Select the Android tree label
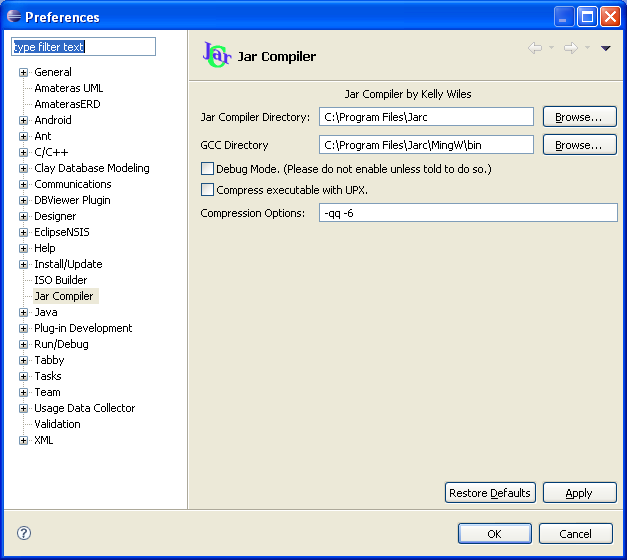 tap(53, 120)
